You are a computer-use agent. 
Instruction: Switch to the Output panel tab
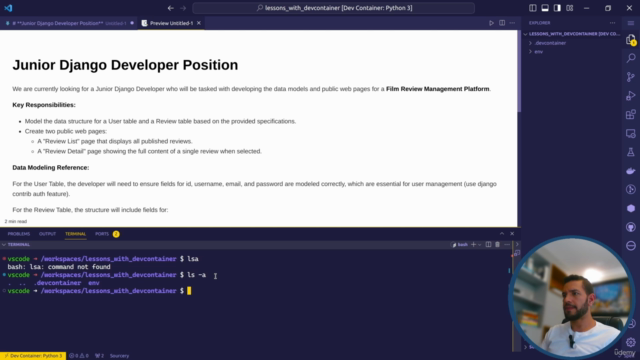(x=47, y=234)
